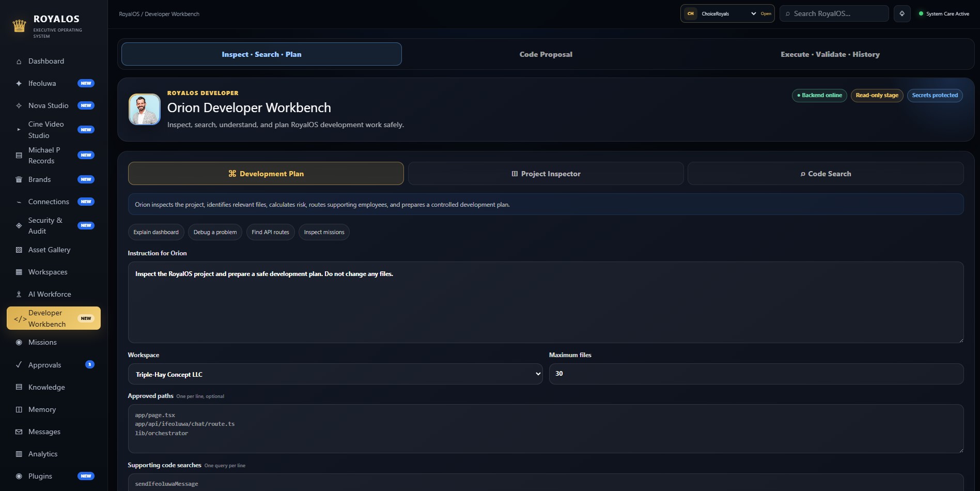Click the Connections icon in sidebar
Viewport: 980px width, 491px height.
click(x=19, y=202)
